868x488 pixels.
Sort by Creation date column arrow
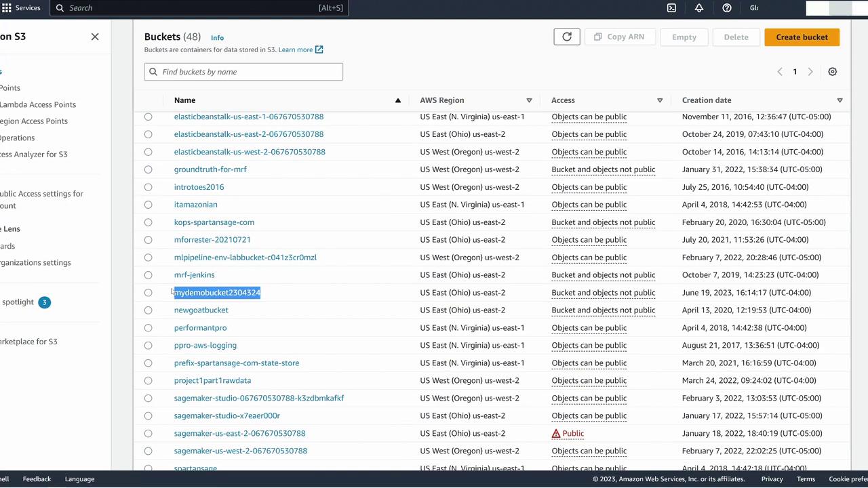pos(840,100)
